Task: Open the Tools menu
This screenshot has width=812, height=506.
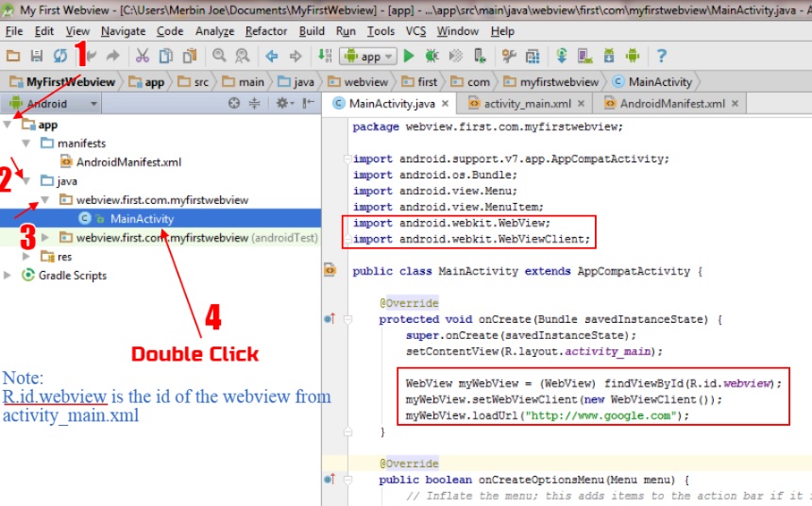Action: pyautogui.click(x=381, y=31)
